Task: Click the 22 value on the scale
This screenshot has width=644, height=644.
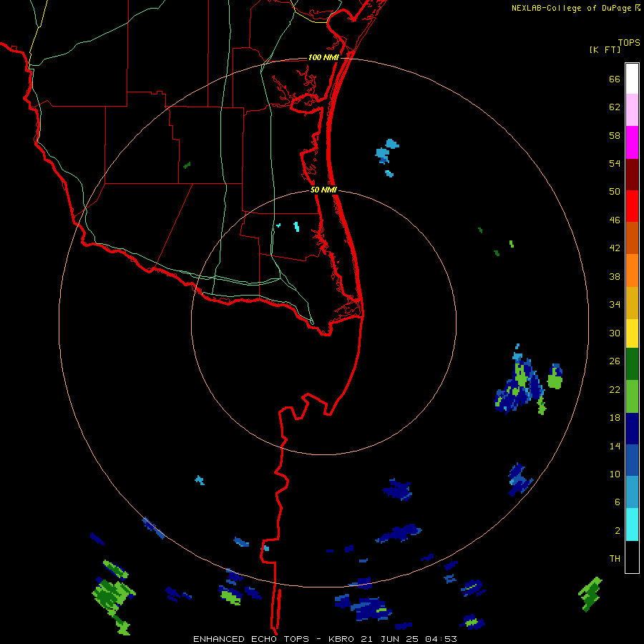Action: [x=615, y=389]
